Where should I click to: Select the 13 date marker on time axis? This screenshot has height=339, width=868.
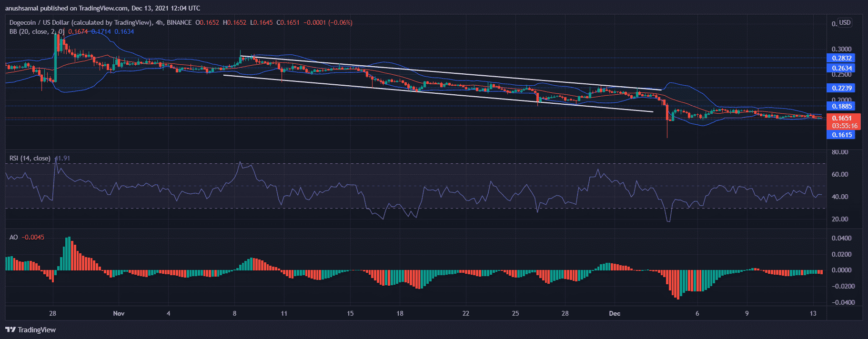tap(813, 313)
